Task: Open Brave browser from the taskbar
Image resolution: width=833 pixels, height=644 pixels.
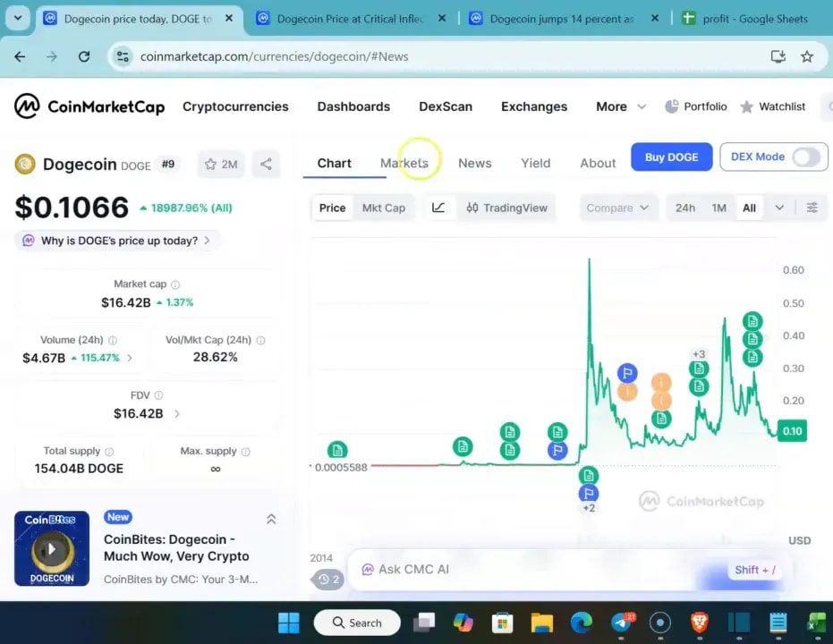Action: click(699, 623)
